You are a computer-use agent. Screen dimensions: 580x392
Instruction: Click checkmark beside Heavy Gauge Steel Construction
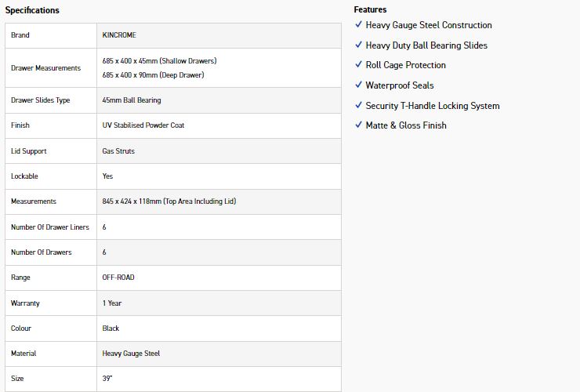(358, 24)
